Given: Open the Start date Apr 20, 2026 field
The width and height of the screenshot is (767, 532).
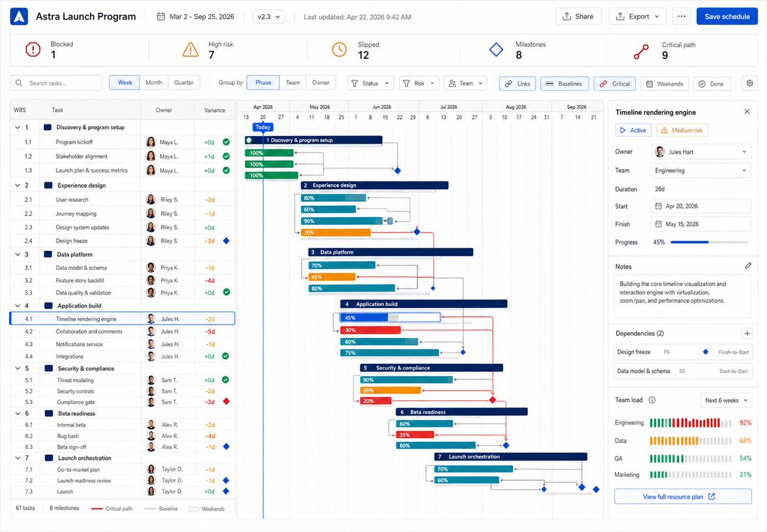Looking at the screenshot, I should [x=701, y=206].
